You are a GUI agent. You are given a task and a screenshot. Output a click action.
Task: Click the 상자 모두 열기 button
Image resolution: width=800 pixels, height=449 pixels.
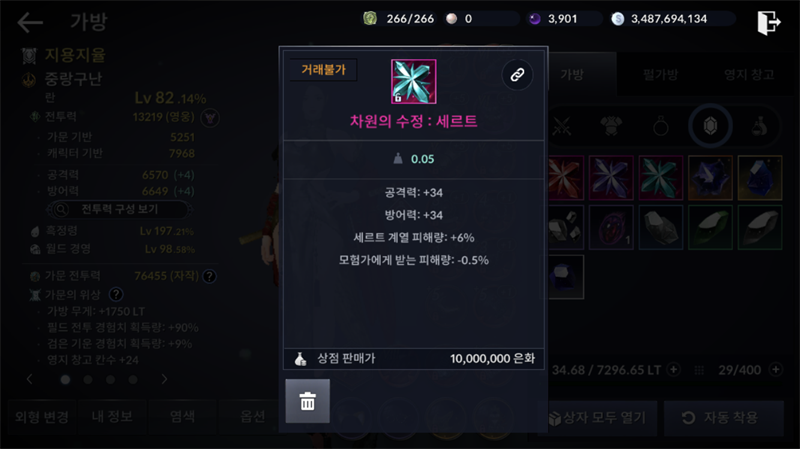click(597, 418)
